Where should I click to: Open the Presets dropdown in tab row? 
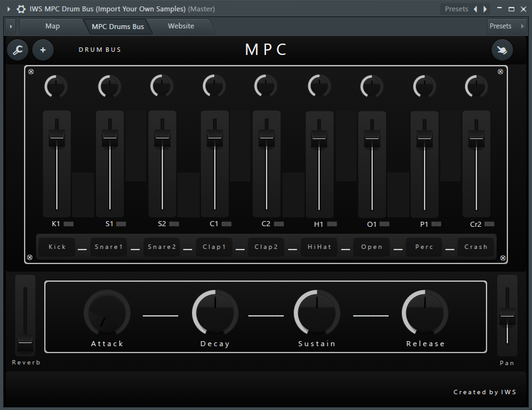tap(507, 26)
